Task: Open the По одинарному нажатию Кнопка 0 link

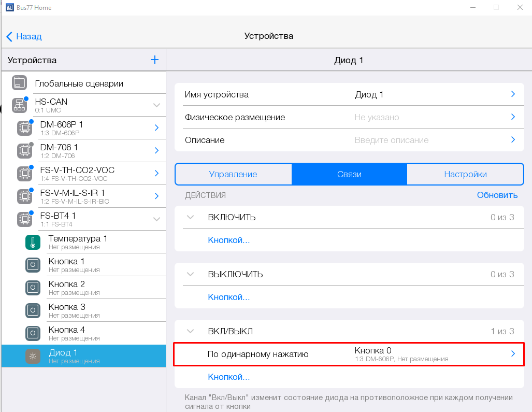Action: click(349, 354)
